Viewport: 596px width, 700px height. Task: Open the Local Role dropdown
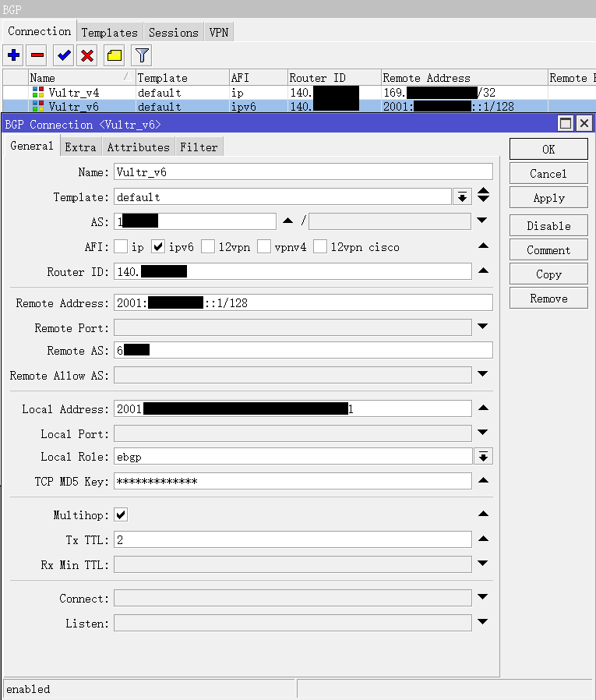tap(484, 457)
